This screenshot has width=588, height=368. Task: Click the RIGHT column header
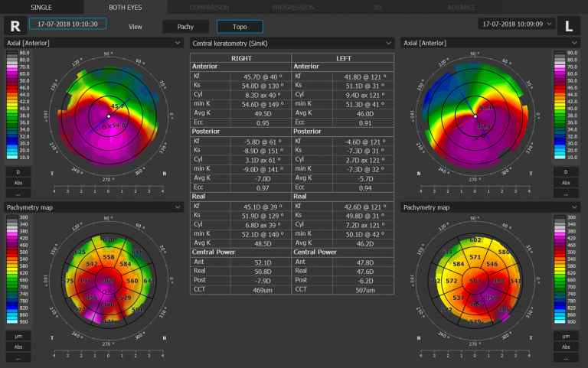pyautogui.click(x=241, y=58)
